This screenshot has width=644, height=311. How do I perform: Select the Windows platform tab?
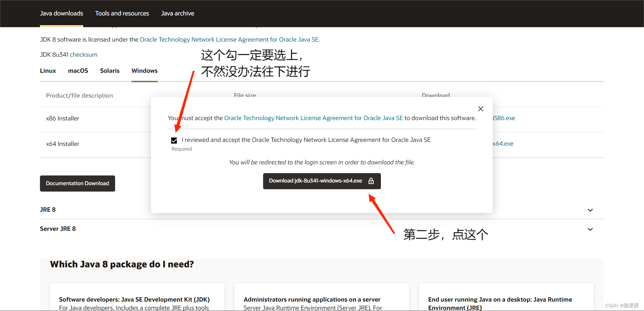point(145,71)
